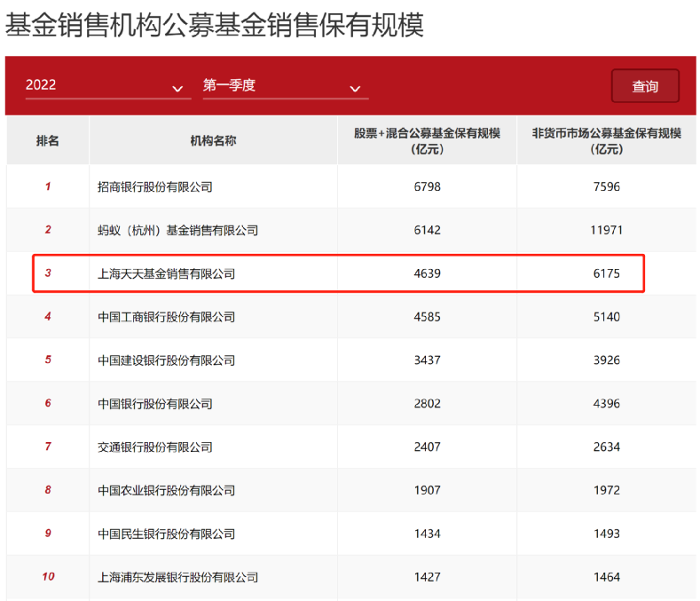Select 招商银行股份有限公司 row name
700x601 pixels.
[155, 186]
